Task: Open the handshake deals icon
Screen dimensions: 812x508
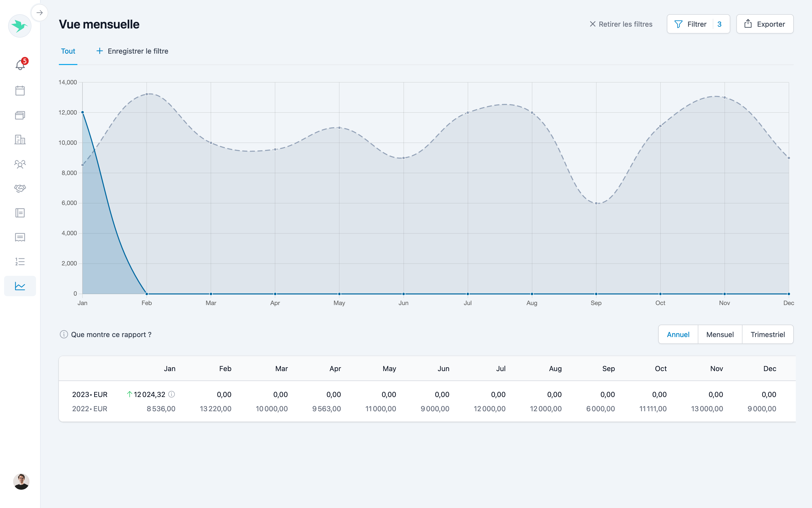Action: [20, 188]
